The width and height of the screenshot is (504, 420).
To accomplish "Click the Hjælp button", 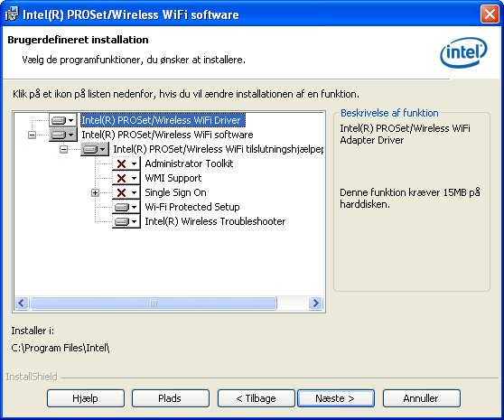I will click(x=86, y=398).
